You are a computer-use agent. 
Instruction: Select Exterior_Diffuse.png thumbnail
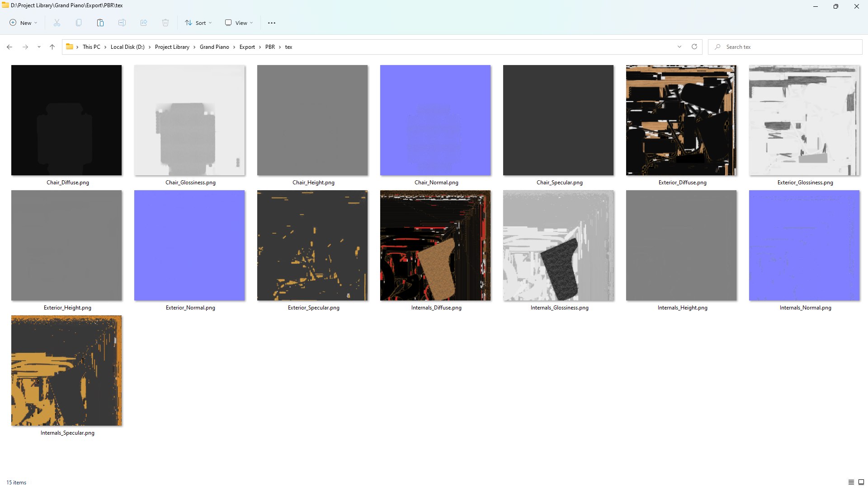coord(681,120)
